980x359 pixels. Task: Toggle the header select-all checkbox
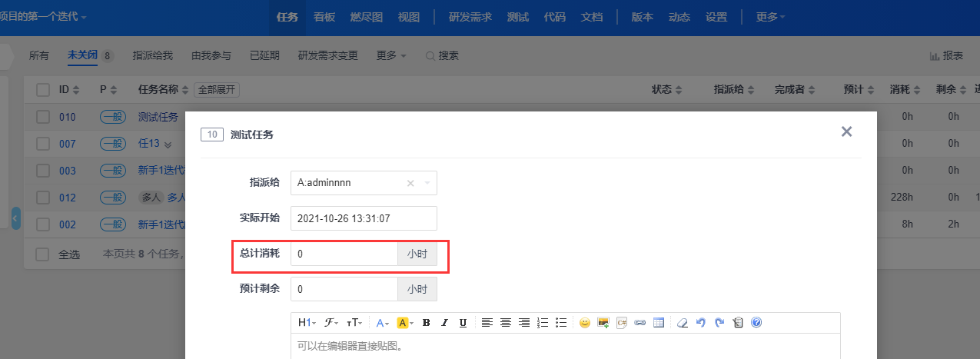pos(43,90)
